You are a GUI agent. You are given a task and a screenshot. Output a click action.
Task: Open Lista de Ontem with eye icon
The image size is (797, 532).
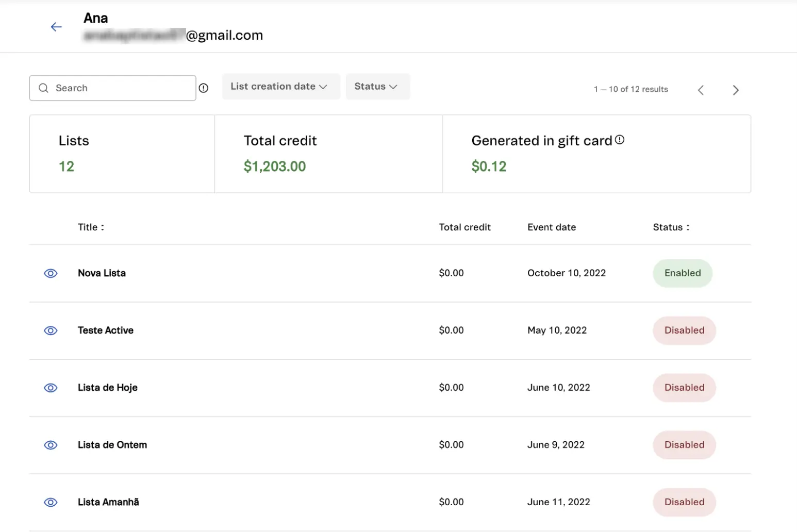[51, 445]
